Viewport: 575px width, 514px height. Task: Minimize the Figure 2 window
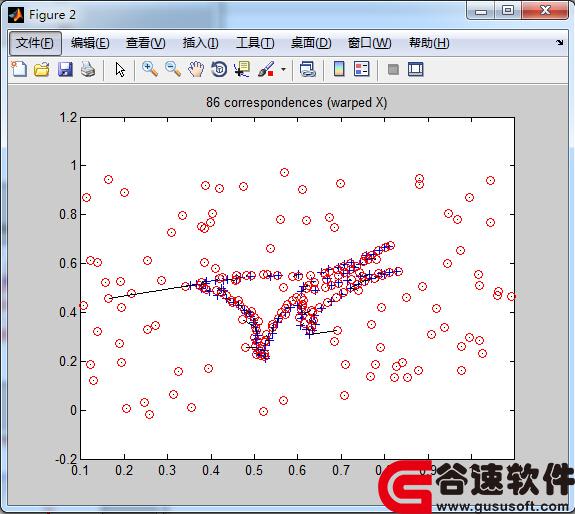pos(481,10)
